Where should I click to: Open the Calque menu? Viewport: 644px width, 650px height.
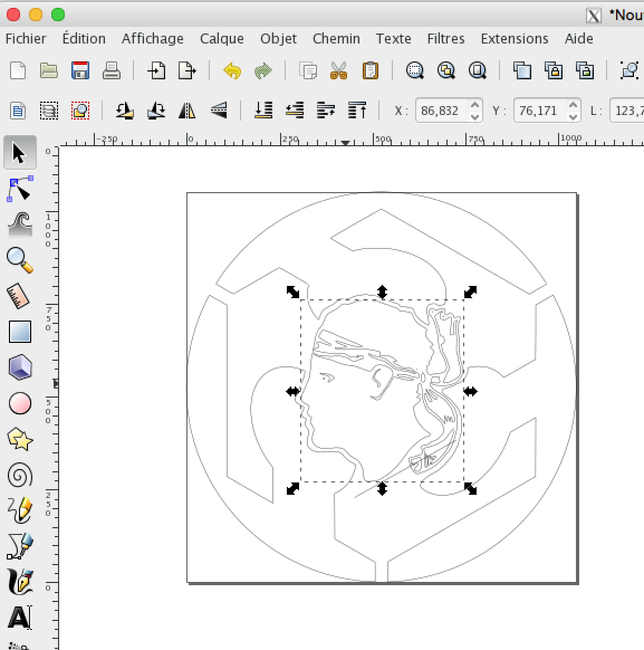coord(222,39)
